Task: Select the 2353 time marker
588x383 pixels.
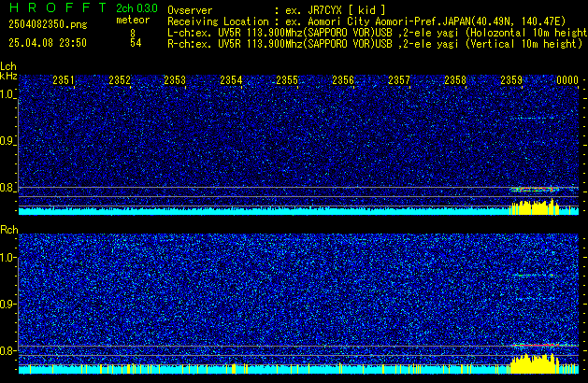Action: click(175, 80)
